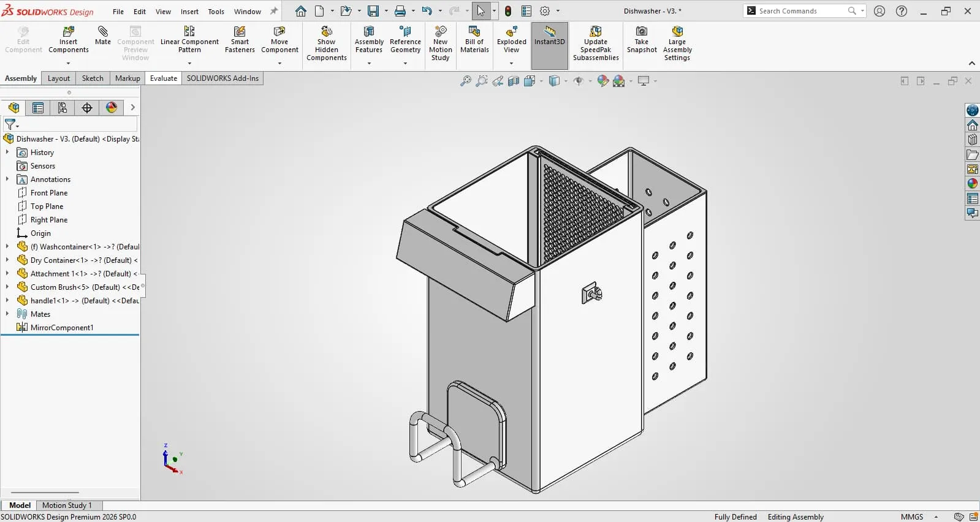Open DisplayManager color ball tab
Screen dimensions: 980x522
[x=112, y=108]
